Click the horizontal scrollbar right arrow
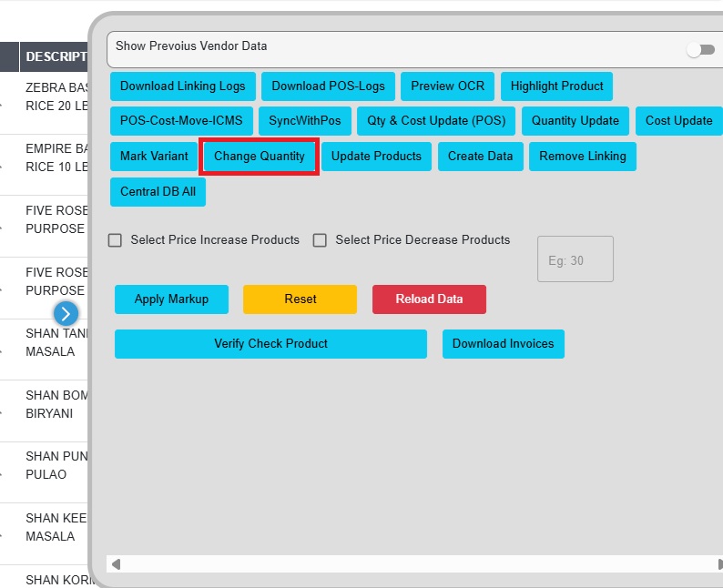The height and width of the screenshot is (588, 723). 719,564
